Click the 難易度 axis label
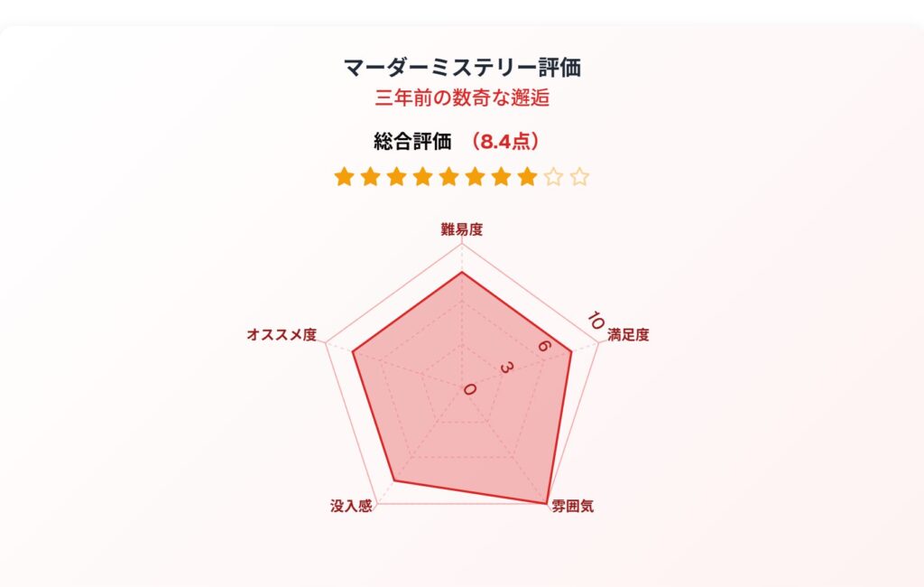 tap(462, 229)
